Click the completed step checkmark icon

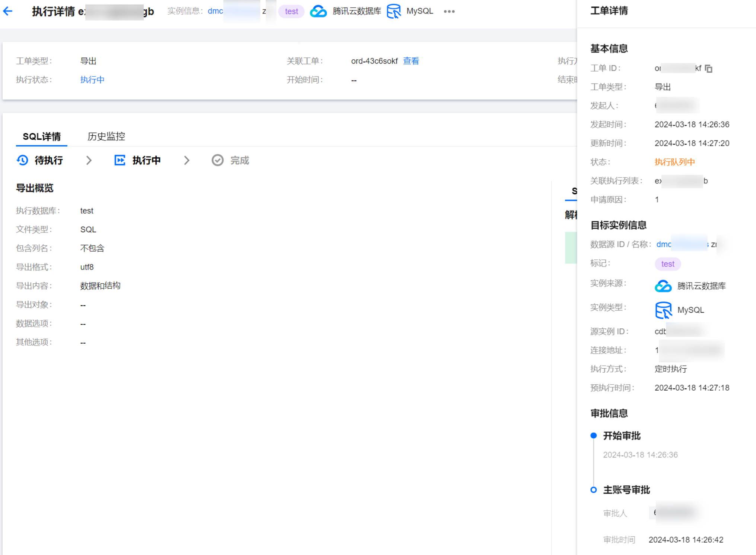tap(217, 160)
